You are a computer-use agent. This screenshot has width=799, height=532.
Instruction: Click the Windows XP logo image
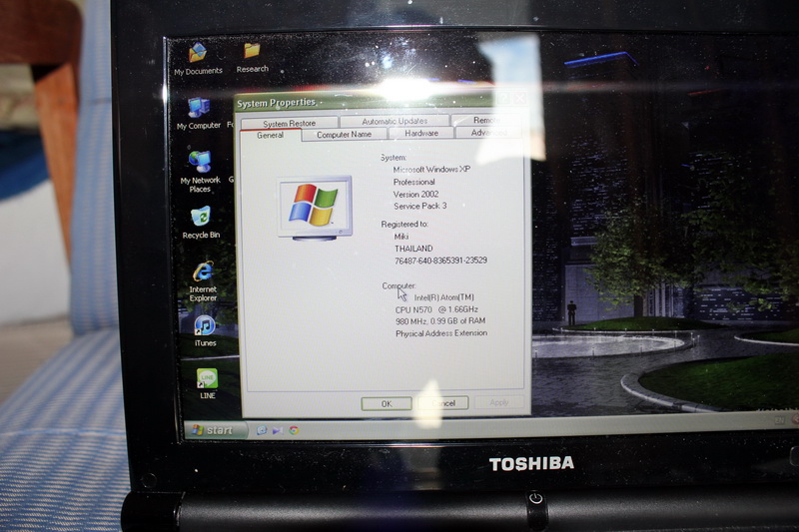click(x=315, y=208)
